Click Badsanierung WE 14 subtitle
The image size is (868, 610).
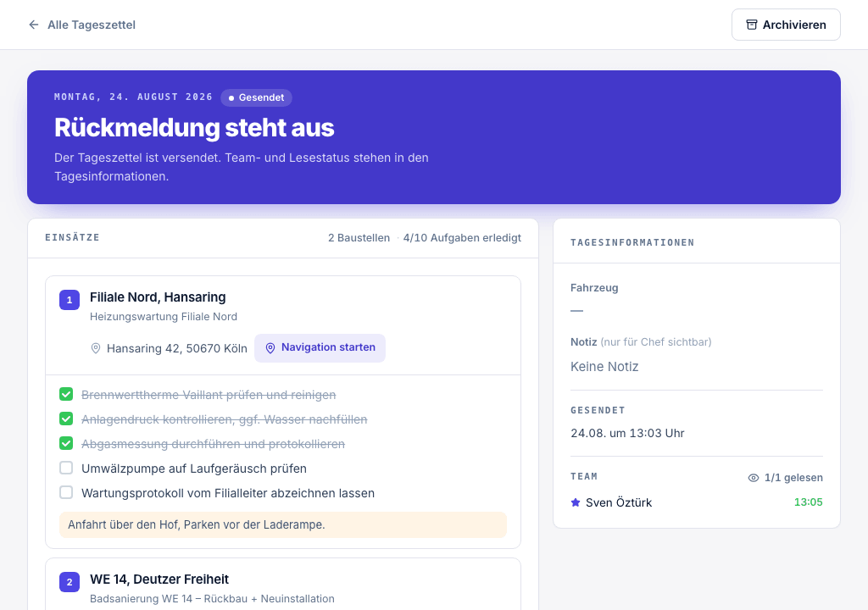tap(212, 599)
